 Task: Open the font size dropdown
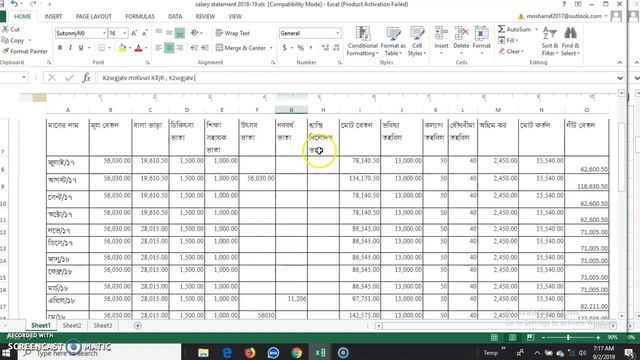click(x=124, y=33)
